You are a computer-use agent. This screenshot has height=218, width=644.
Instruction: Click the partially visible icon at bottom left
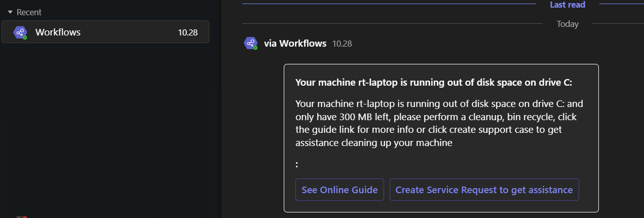(x=20, y=216)
